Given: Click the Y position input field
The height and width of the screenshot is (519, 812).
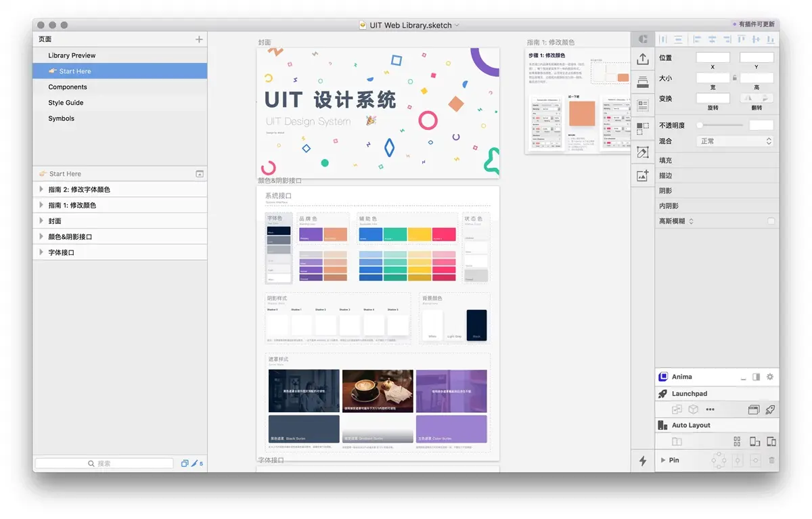Looking at the screenshot, I should click(757, 58).
